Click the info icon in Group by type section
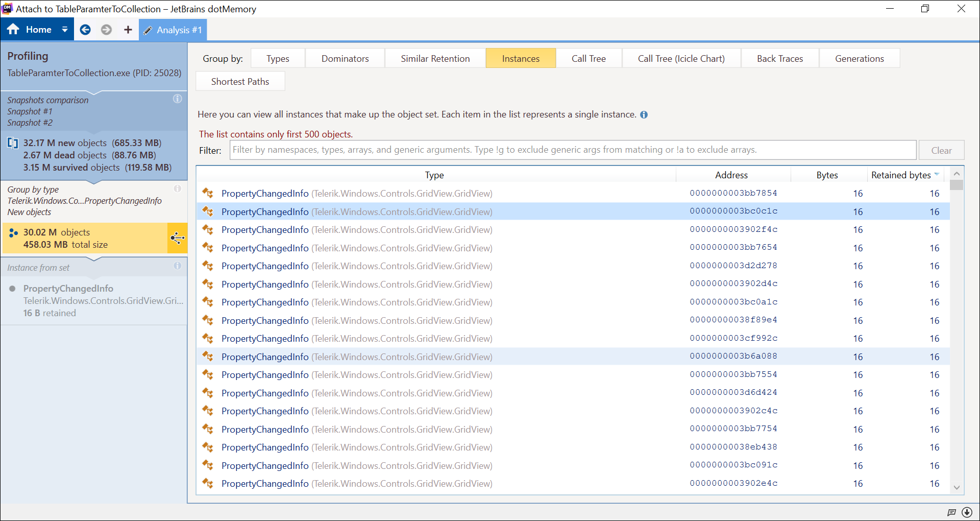The height and width of the screenshot is (521, 980). click(178, 188)
